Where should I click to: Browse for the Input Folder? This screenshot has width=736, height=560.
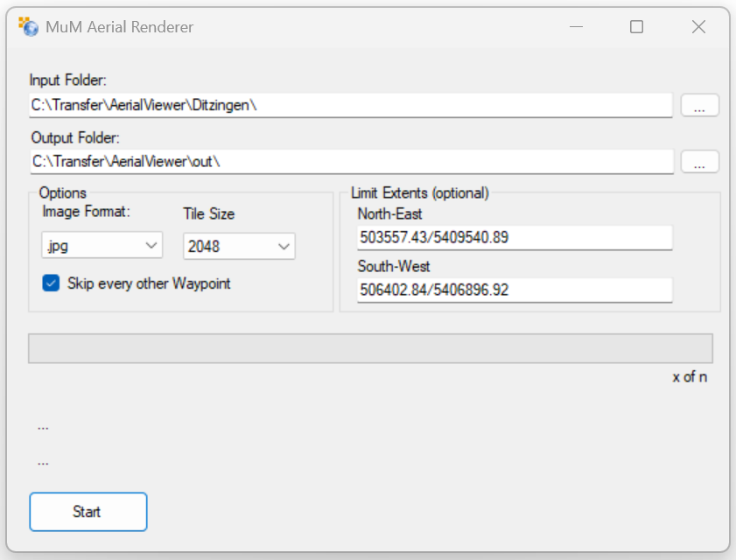pyautogui.click(x=699, y=106)
